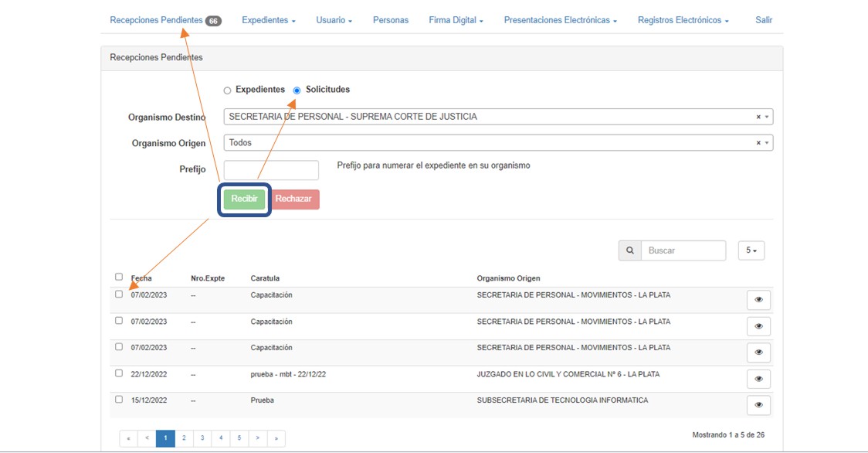Viewport: 868px width, 453px height.
Task: Go to last page using double-arrow icon
Action: [x=276, y=438]
